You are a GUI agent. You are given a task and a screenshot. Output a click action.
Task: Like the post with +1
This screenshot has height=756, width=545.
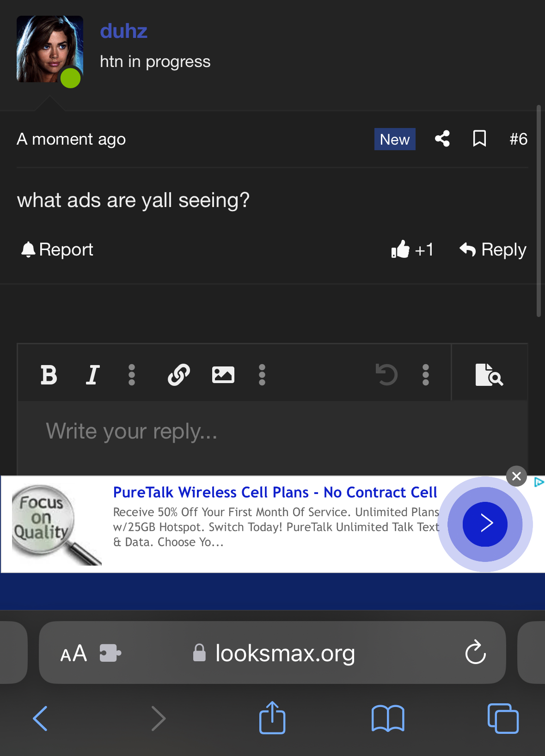click(412, 250)
